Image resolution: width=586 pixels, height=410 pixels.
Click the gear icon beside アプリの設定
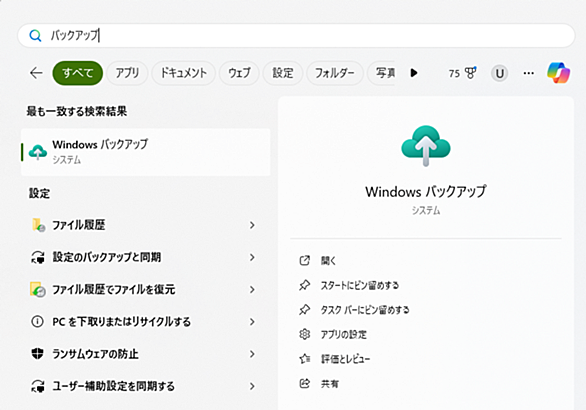pos(305,334)
